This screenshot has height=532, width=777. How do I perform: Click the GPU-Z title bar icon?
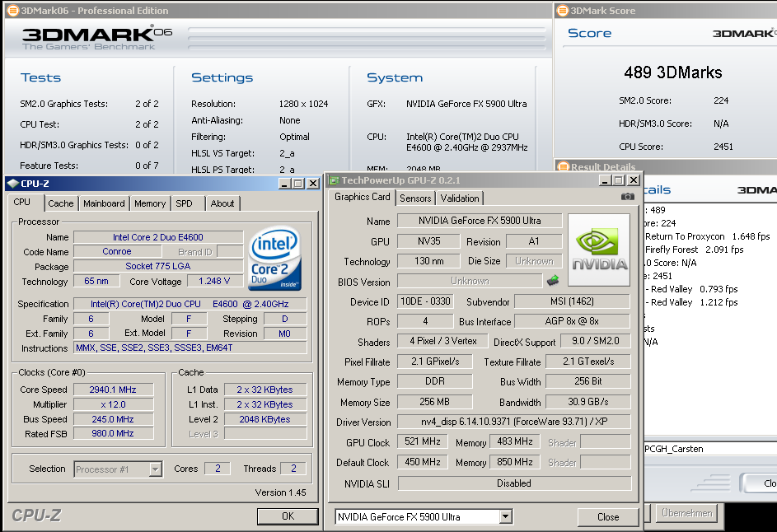pyautogui.click(x=334, y=180)
